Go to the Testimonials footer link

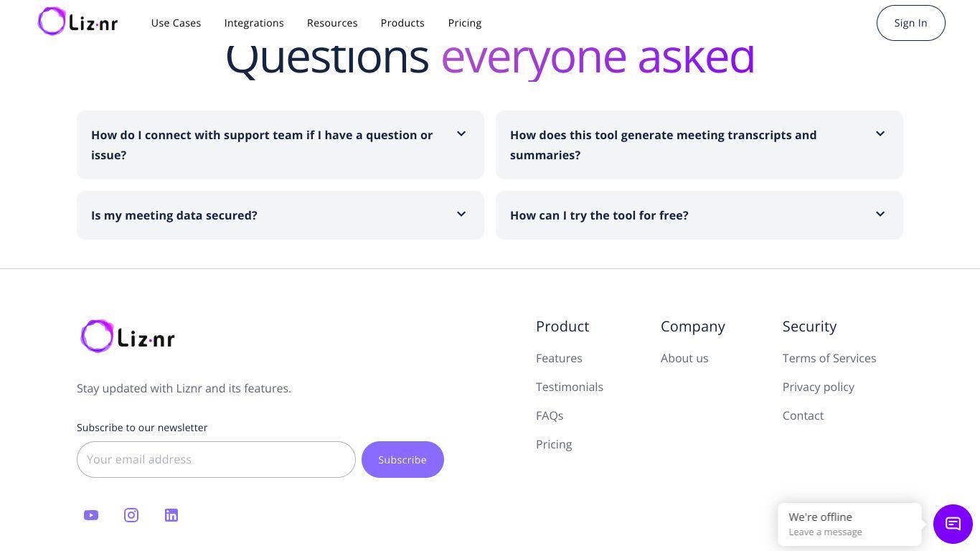570,387
